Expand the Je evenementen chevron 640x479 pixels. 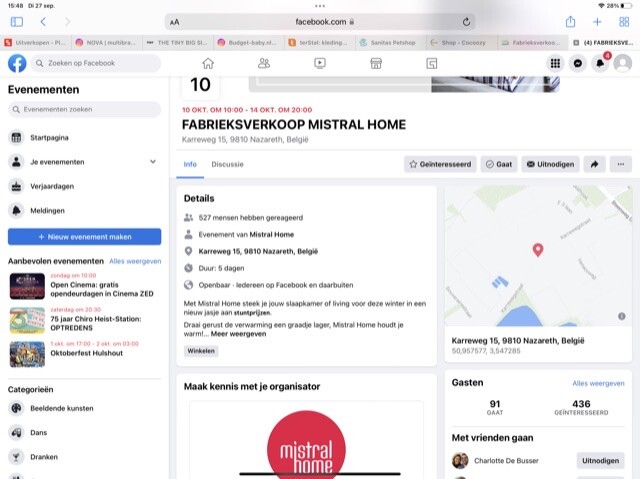click(153, 162)
